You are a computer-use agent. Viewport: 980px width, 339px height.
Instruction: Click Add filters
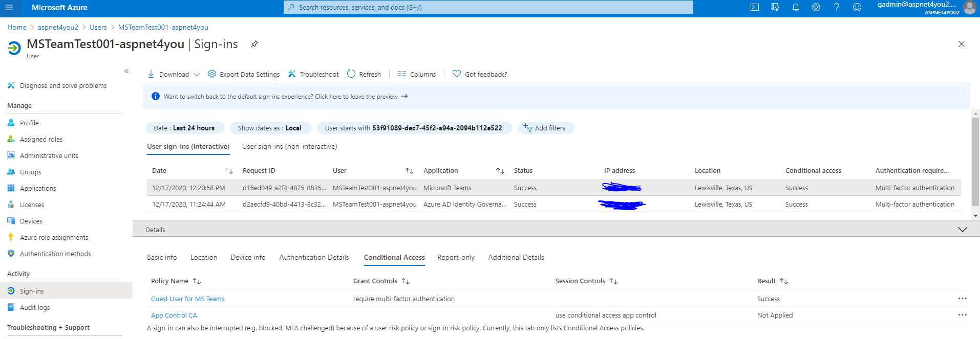pyautogui.click(x=546, y=128)
